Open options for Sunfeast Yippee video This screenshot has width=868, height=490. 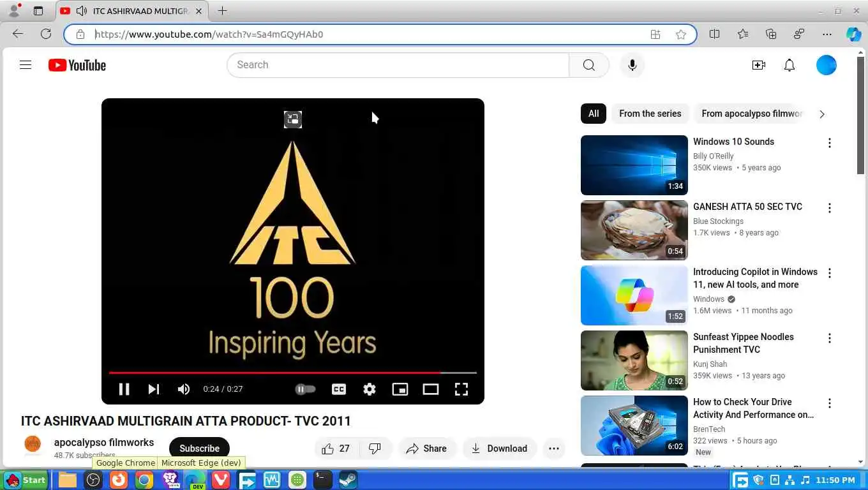830,338
